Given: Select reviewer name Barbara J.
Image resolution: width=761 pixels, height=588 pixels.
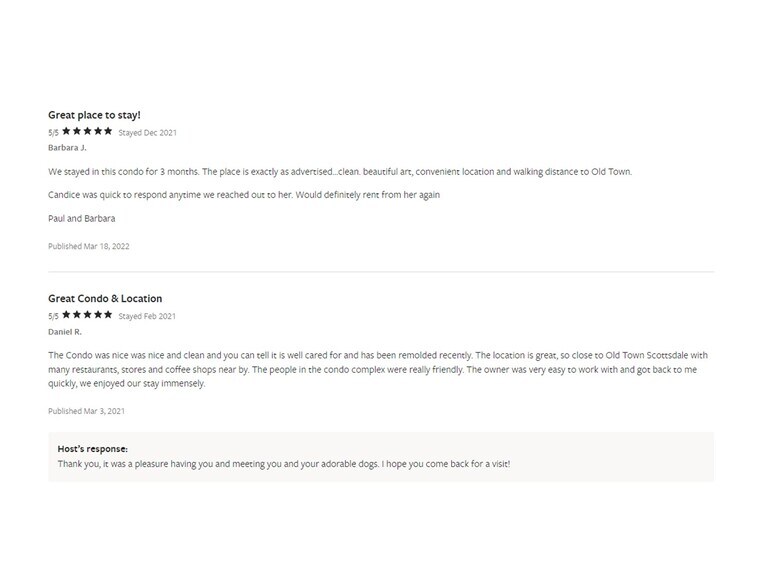Looking at the screenshot, I should click(x=67, y=148).
